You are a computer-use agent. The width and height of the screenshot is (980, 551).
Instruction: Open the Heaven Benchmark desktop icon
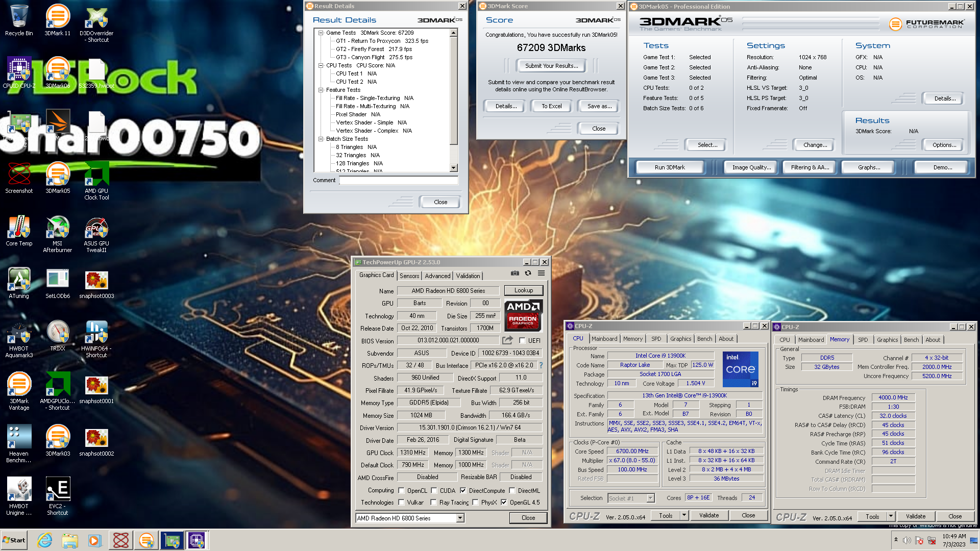[x=19, y=444]
